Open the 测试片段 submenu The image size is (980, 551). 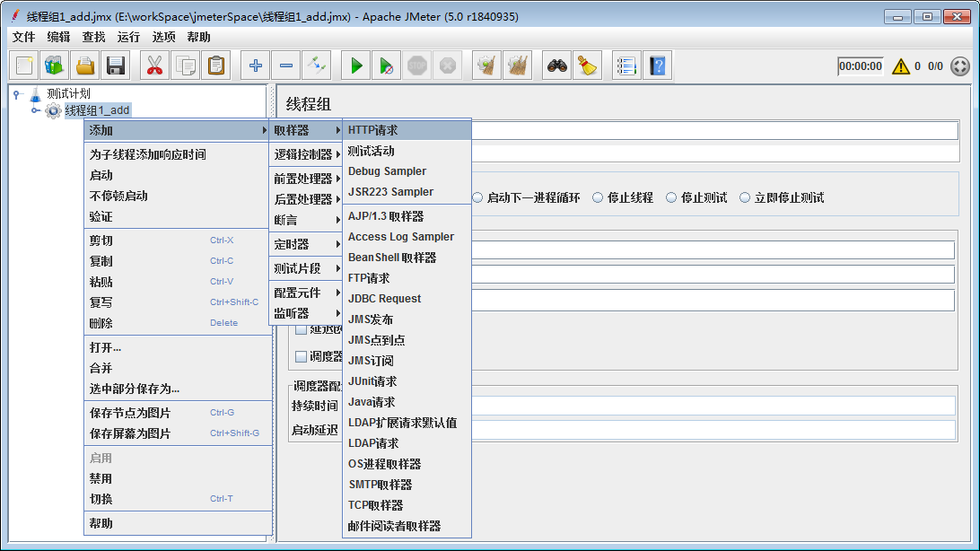pyautogui.click(x=306, y=268)
